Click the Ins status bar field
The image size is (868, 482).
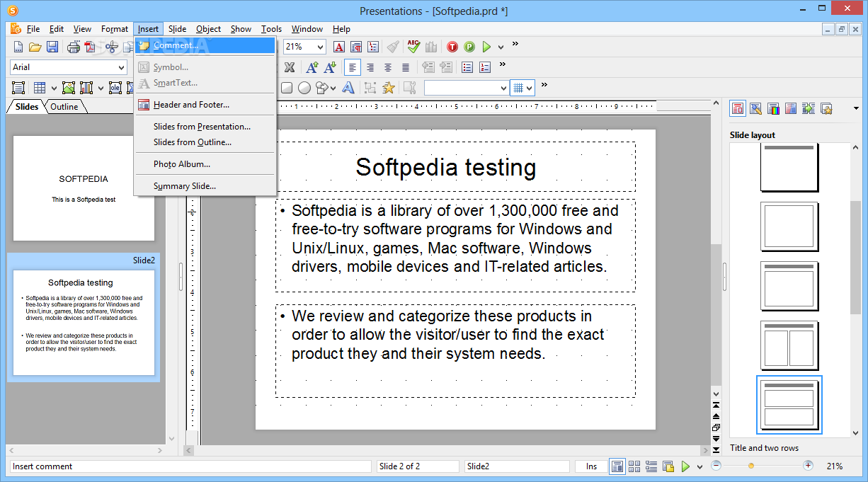tap(591, 466)
